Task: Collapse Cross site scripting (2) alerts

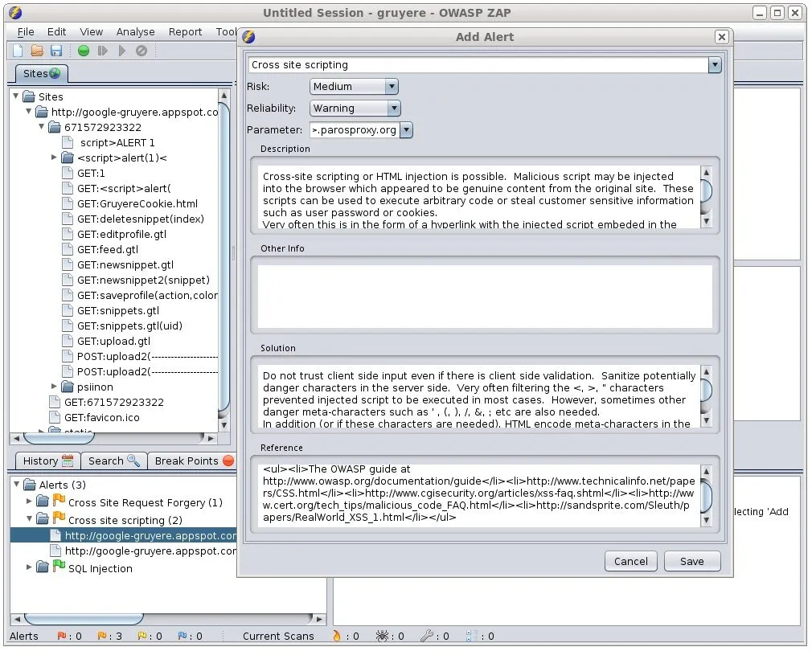Action: [x=29, y=519]
